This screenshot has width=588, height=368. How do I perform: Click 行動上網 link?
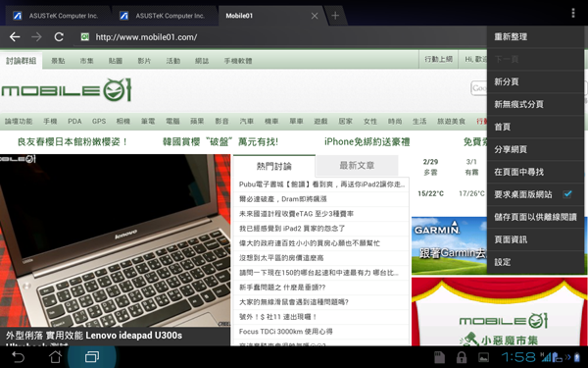(x=438, y=59)
